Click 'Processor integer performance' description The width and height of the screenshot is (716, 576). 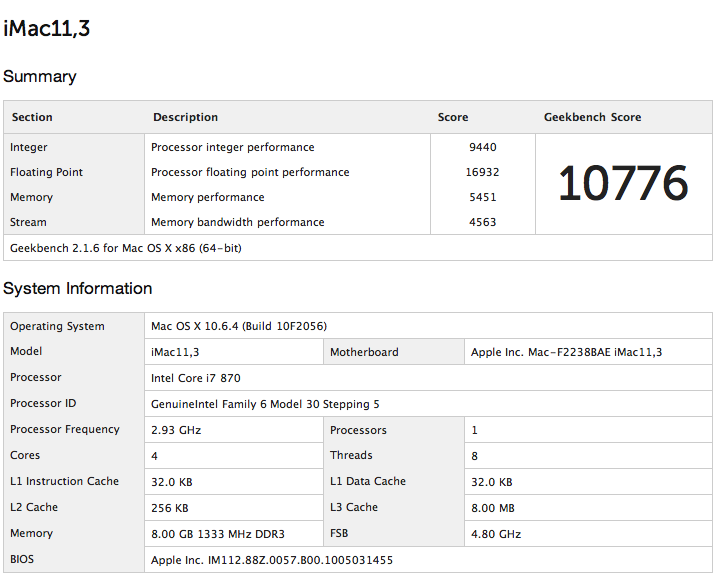coord(232,147)
